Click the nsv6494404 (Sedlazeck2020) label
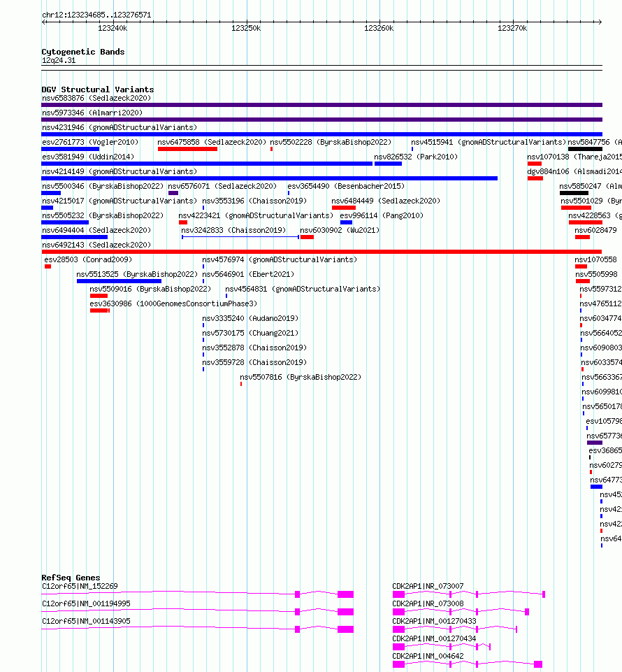 96,230
